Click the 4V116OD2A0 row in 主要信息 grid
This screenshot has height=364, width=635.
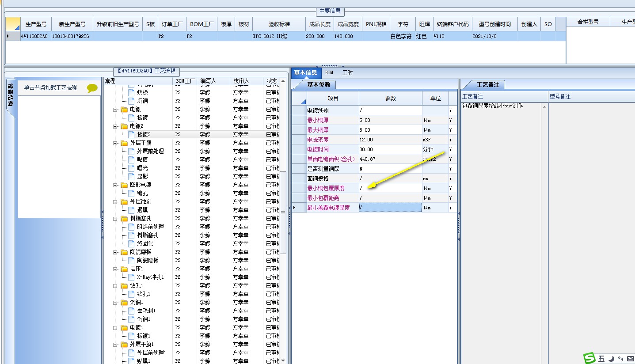tap(285, 37)
